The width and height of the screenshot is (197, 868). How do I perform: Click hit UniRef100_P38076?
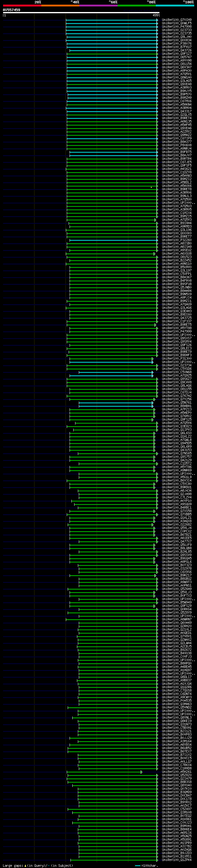(177, 43)
